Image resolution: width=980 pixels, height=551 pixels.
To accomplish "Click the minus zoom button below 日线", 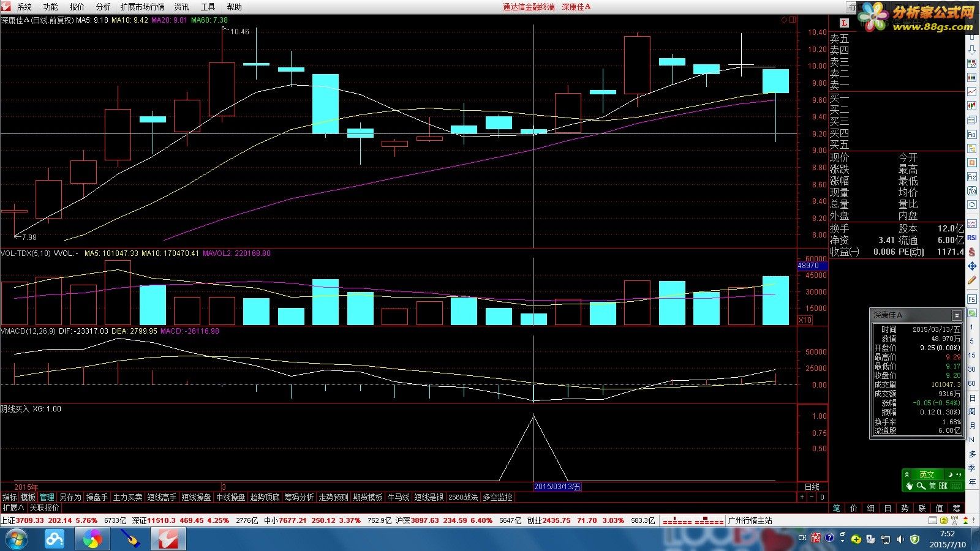I will [x=812, y=498].
